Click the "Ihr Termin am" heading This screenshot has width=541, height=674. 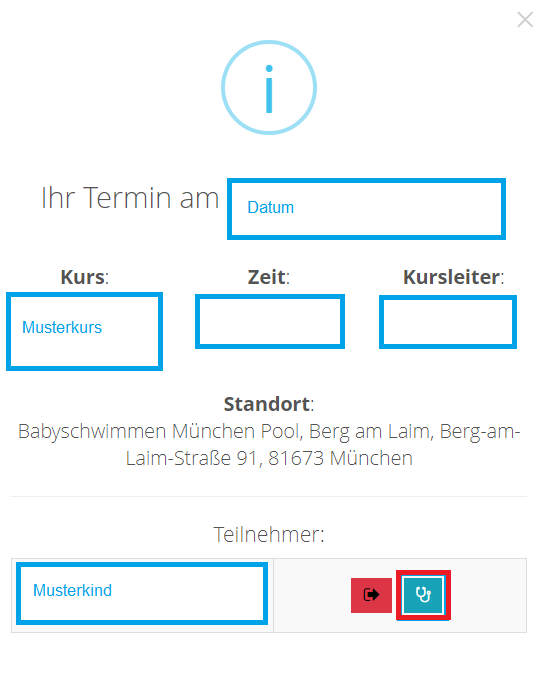coord(130,198)
